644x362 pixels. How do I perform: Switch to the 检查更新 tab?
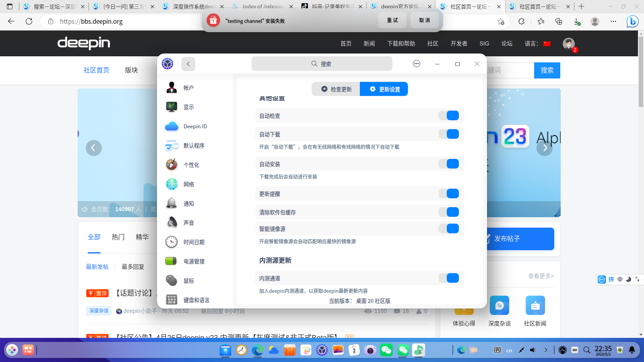336,89
